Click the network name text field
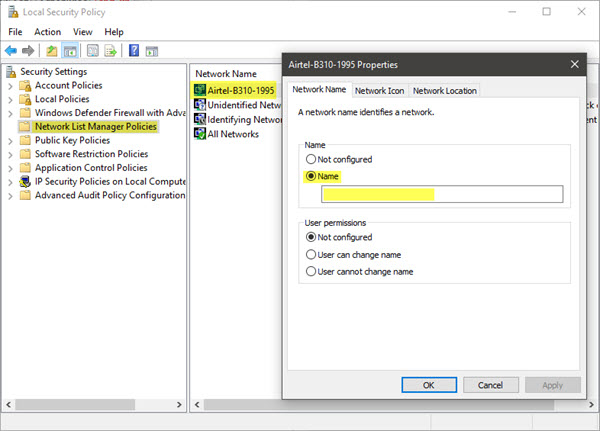This screenshot has height=431, width=600. click(442, 194)
